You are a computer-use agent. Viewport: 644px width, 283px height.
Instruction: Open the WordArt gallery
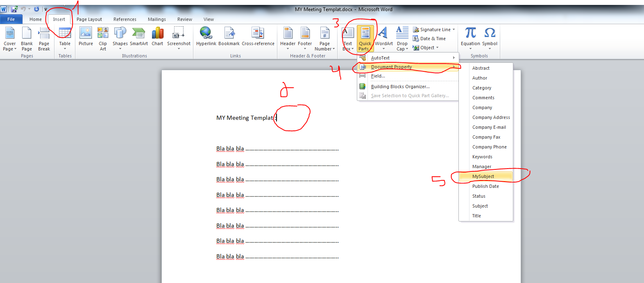tap(384, 39)
